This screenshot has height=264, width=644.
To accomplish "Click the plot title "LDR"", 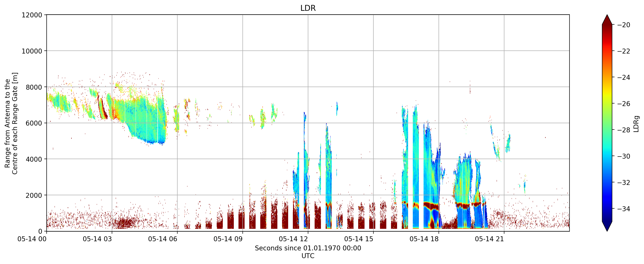I will tap(308, 8).
